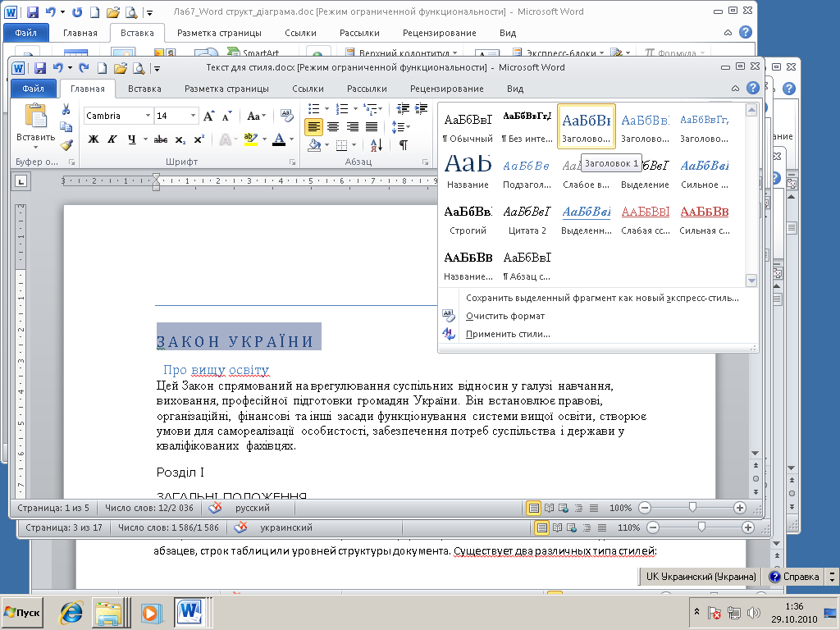Open the font size 14 dropdown
The width and height of the screenshot is (840, 630).
click(x=193, y=116)
